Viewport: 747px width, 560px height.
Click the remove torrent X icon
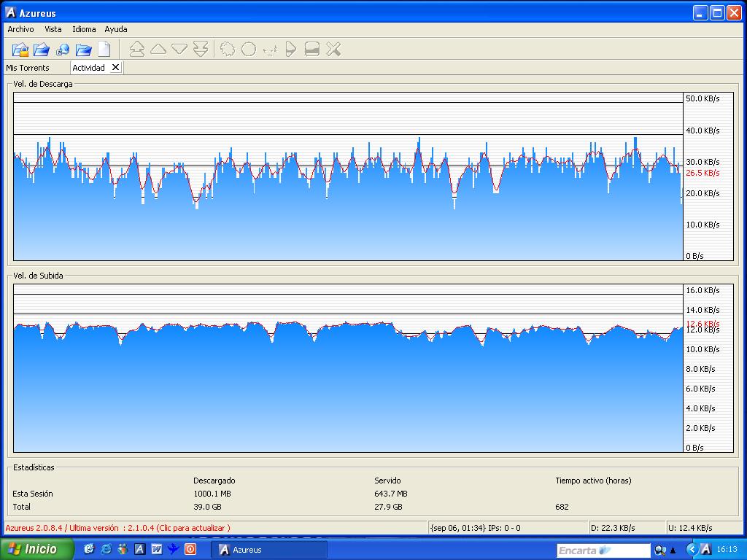click(x=333, y=49)
